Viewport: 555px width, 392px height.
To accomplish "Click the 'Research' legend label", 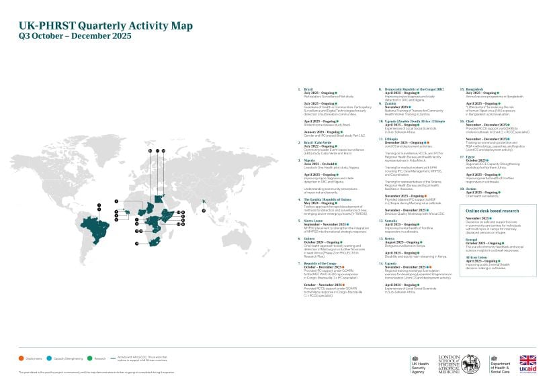I will click(x=100, y=358).
